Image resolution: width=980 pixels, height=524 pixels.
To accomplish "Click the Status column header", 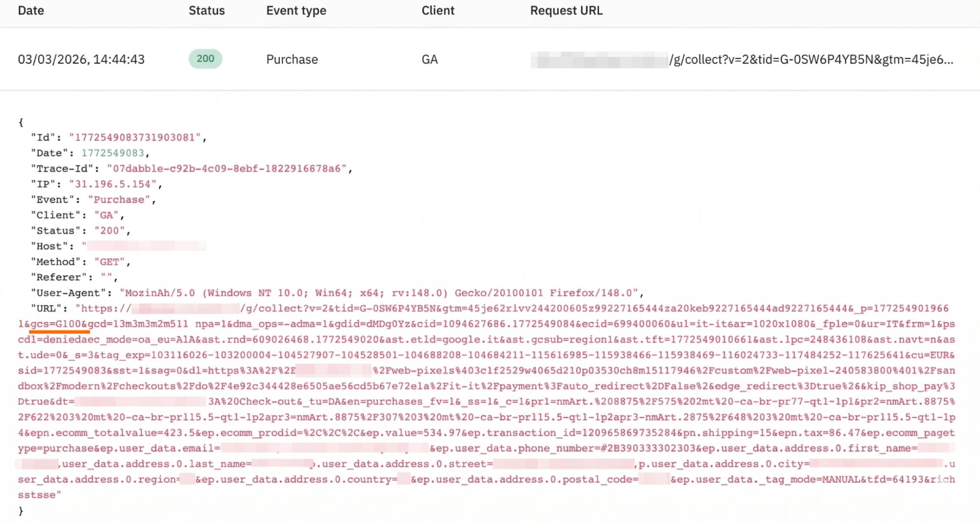I will point(206,11).
